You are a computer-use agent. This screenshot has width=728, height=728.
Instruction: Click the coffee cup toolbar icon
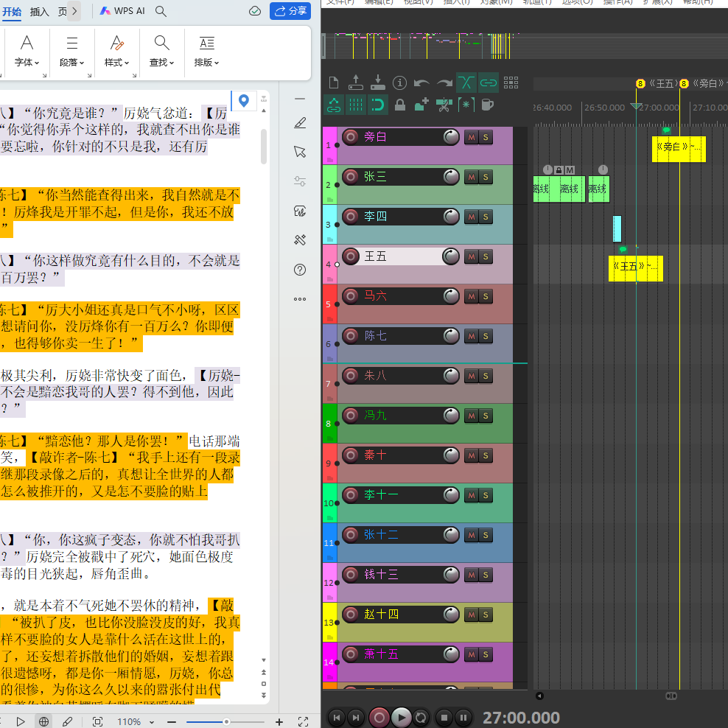click(x=488, y=105)
